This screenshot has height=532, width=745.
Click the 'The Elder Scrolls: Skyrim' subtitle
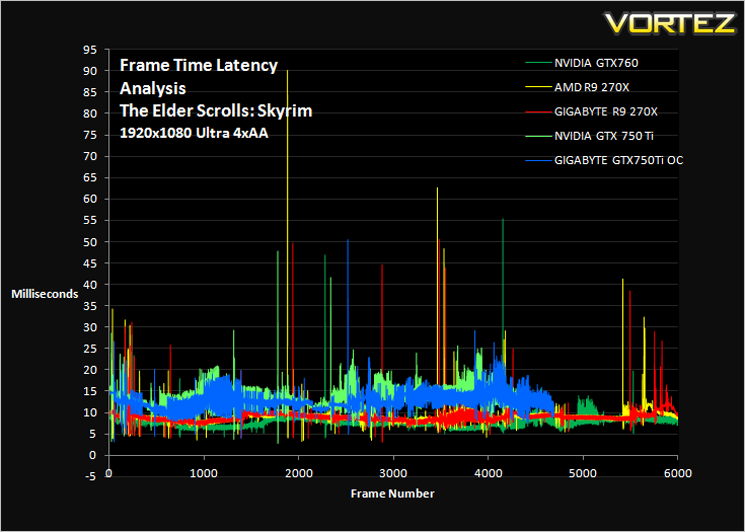pyautogui.click(x=216, y=111)
